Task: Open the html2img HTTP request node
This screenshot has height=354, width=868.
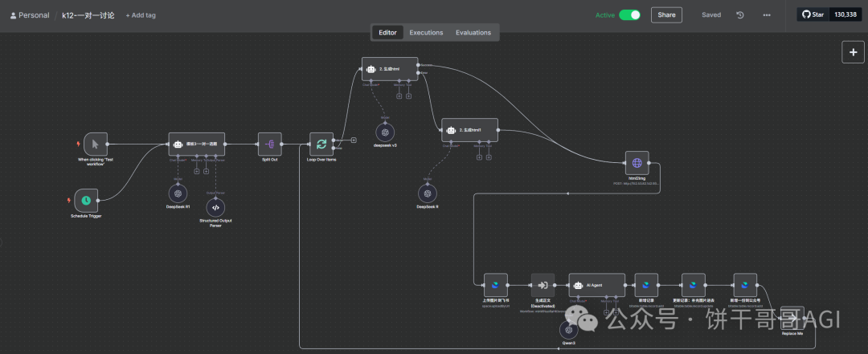Action: [x=637, y=163]
